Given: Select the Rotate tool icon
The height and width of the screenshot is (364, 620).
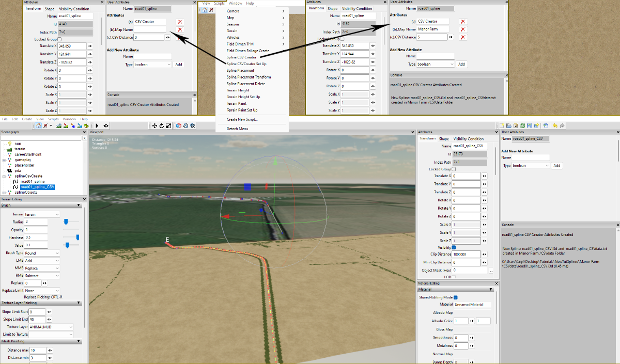Looking at the screenshot, I should pyautogui.click(x=162, y=125).
